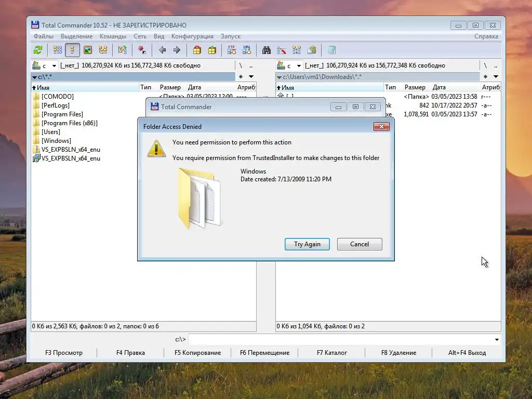
Task: Click the synchronize directories icon
Action: pyautogui.click(x=297, y=50)
